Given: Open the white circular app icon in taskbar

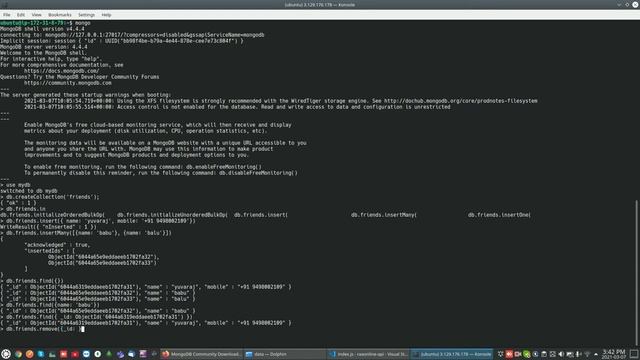Looking at the screenshot, I should [x=98, y=354].
